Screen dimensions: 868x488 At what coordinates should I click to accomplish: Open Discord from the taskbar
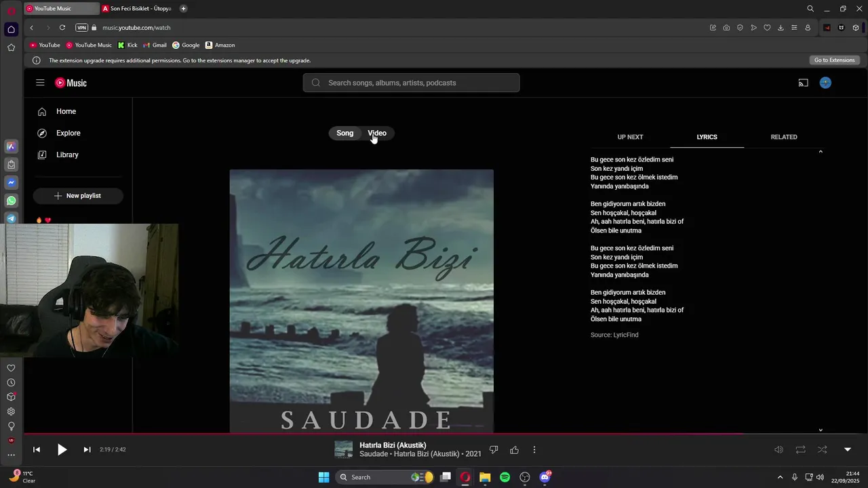545,477
